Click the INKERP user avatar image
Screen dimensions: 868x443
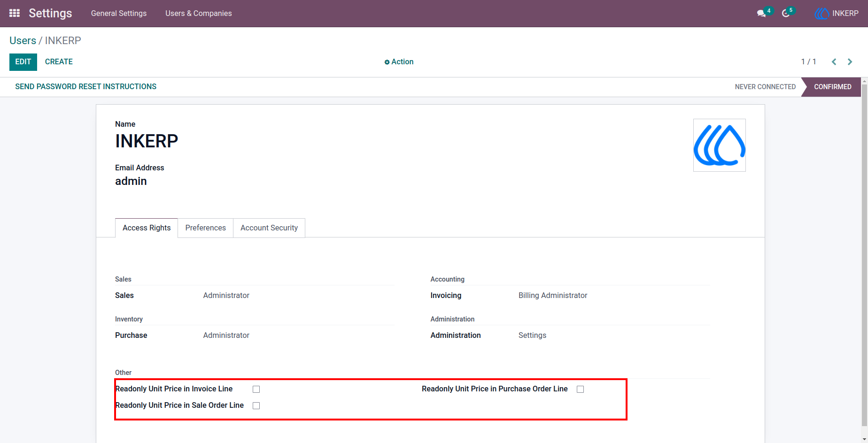tap(720, 145)
